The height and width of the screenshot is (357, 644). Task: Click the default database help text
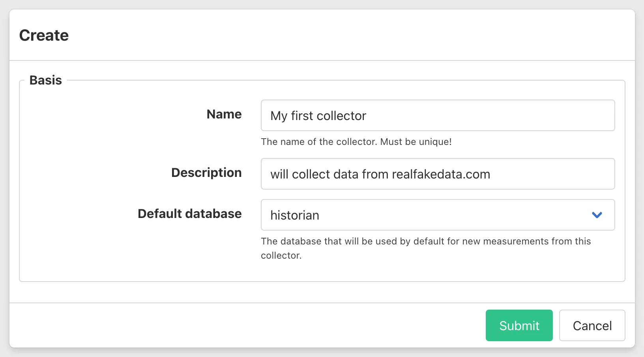pos(426,248)
